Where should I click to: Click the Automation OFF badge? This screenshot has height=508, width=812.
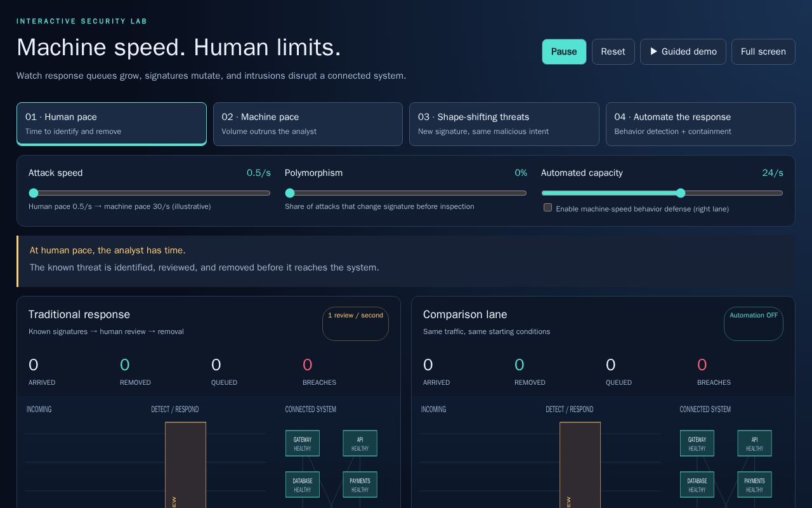754,324
